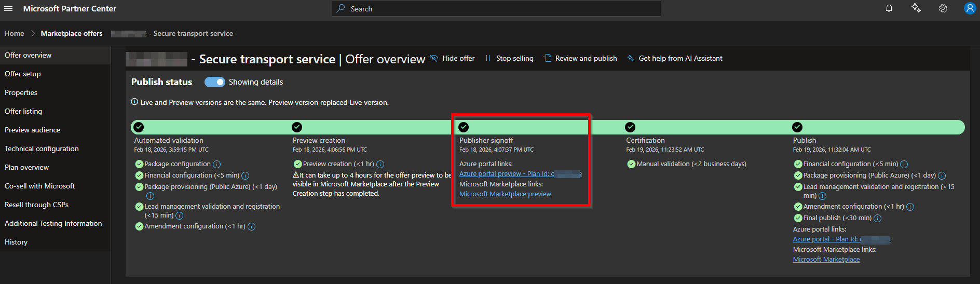Open Azure portal Plan Id link under Publish
This screenshot has height=284, width=980.
pos(842,239)
